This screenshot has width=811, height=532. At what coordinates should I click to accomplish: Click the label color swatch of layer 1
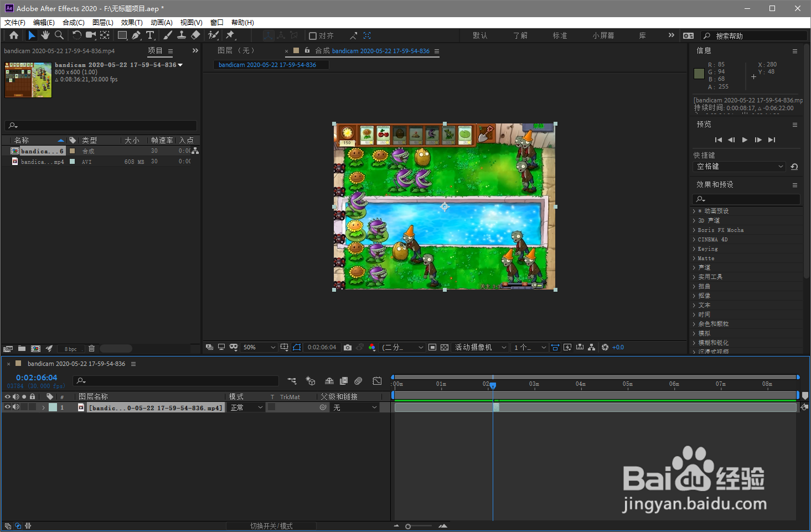tap(53, 407)
